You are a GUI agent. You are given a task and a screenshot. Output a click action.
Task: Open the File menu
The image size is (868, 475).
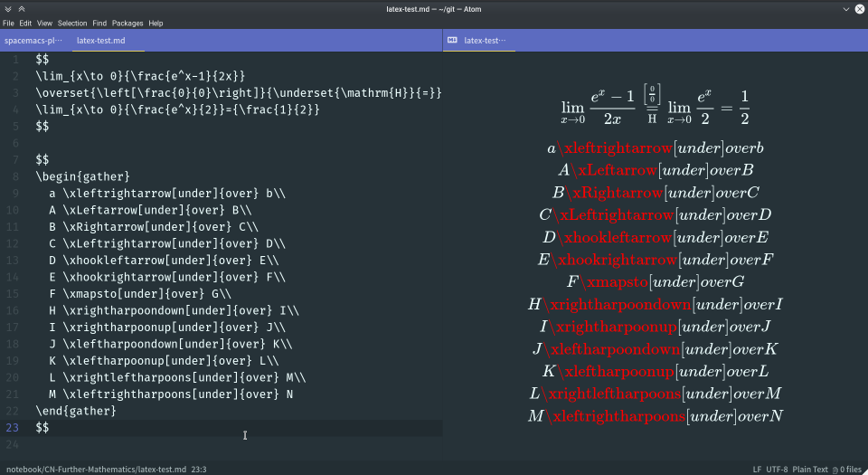8,23
